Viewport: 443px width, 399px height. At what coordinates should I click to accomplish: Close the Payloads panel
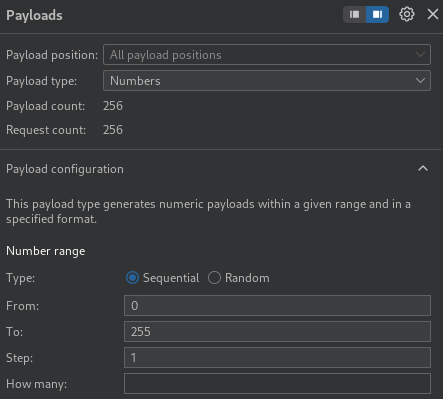tap(433, 14)
